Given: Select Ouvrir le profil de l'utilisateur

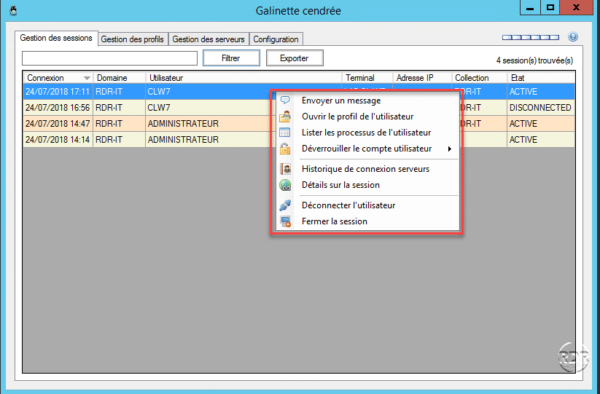Looking at the screenshot, I should (357, 117).
